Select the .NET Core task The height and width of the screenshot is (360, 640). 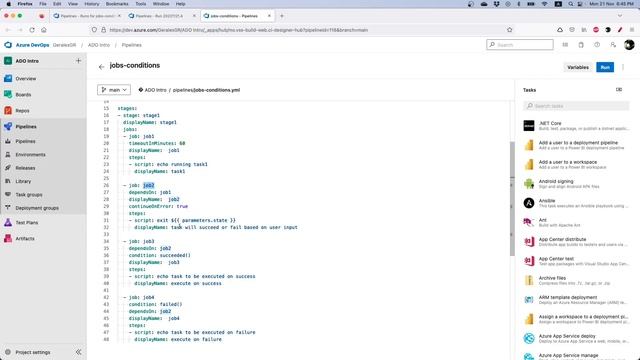[x=576, y=126]
